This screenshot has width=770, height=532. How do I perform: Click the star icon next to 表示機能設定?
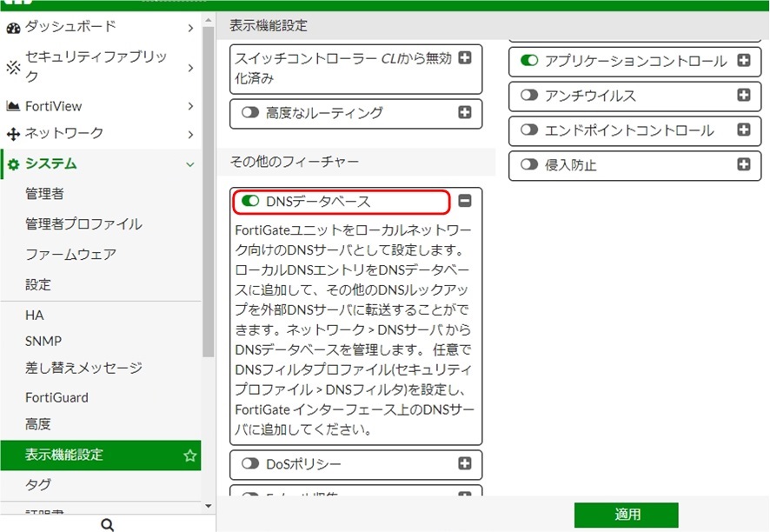(x=189, y=454)
